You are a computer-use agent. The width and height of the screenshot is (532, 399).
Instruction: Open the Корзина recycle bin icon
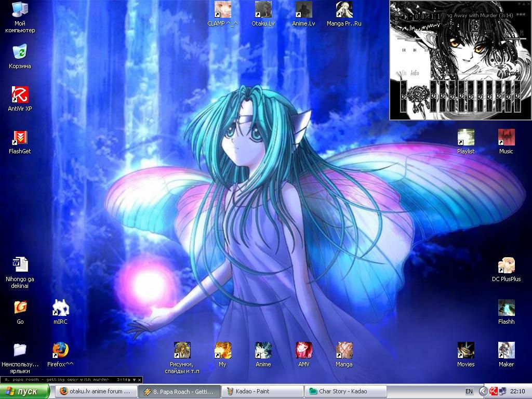point(20,56)
